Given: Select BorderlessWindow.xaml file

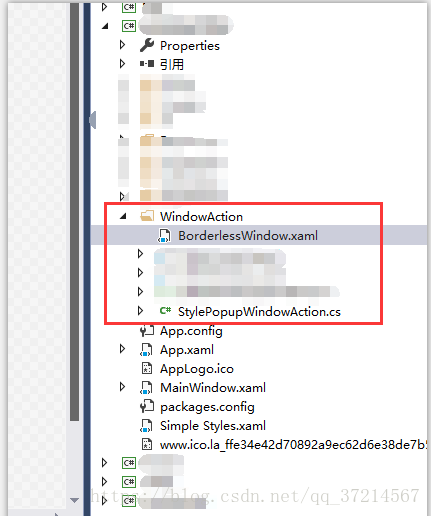Looking at the screenshot, I should coord(248,236).
